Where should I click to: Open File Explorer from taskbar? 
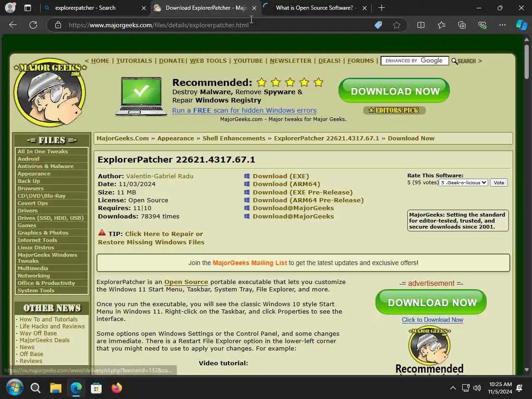[x=55, y=387]
